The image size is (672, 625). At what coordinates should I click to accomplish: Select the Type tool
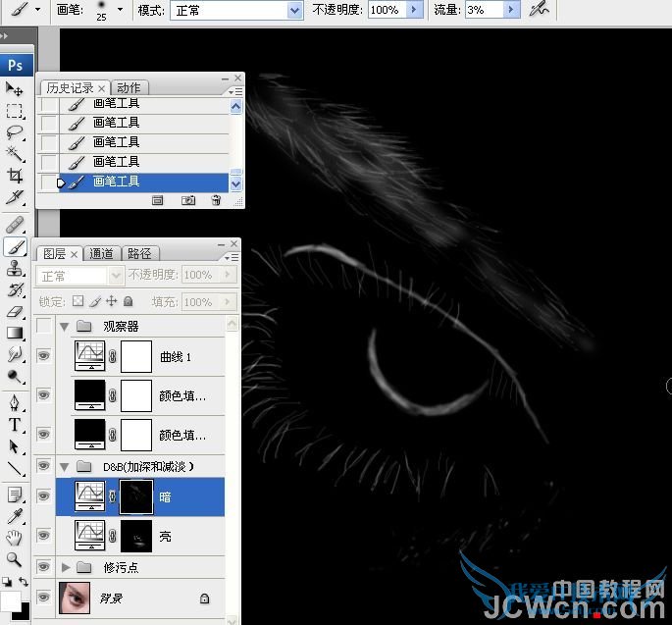14,425
